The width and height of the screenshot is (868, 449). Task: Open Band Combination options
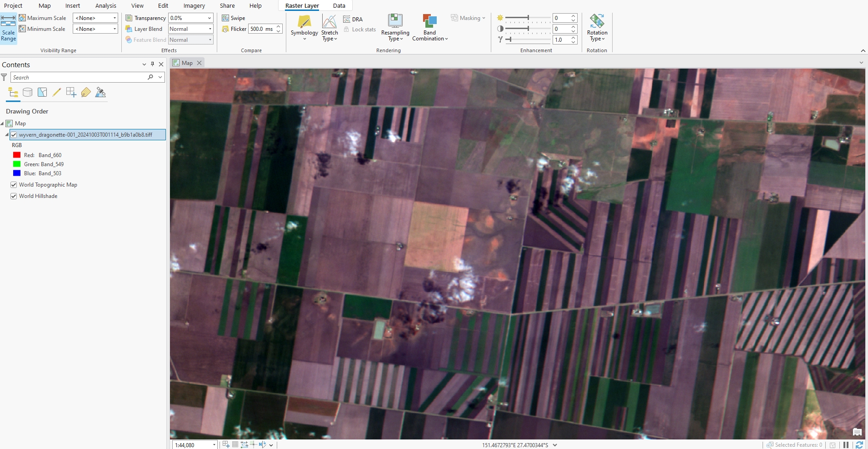point(429,27)
